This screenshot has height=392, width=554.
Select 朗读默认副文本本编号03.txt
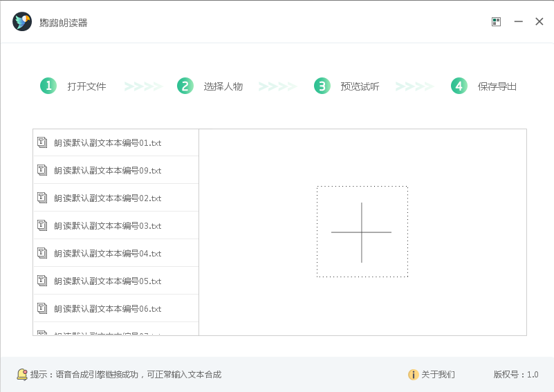(x=116, y=225)
